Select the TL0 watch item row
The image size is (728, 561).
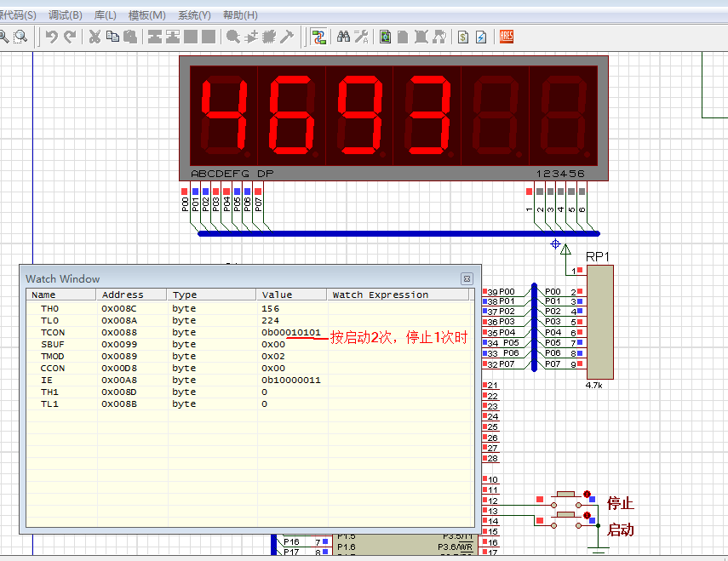coord(250,321)
